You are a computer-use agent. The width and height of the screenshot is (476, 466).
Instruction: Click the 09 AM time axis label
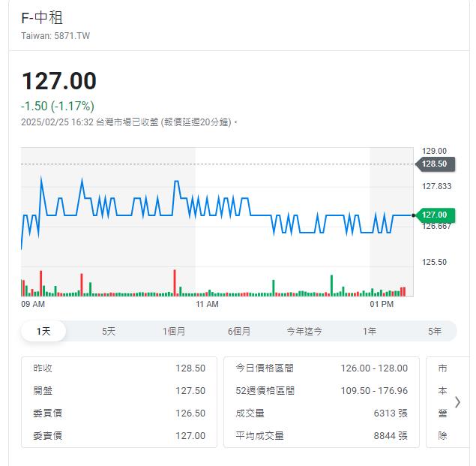pyautogui.click(x=33, y=304)
